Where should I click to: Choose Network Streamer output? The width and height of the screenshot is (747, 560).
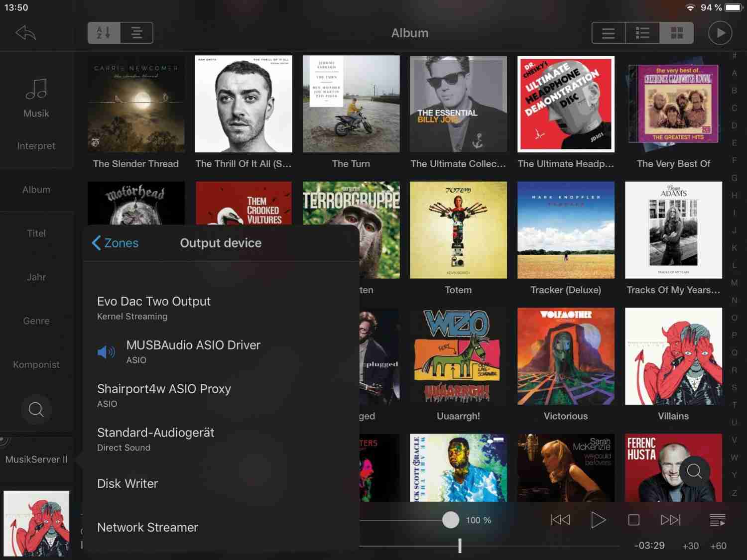221,527
